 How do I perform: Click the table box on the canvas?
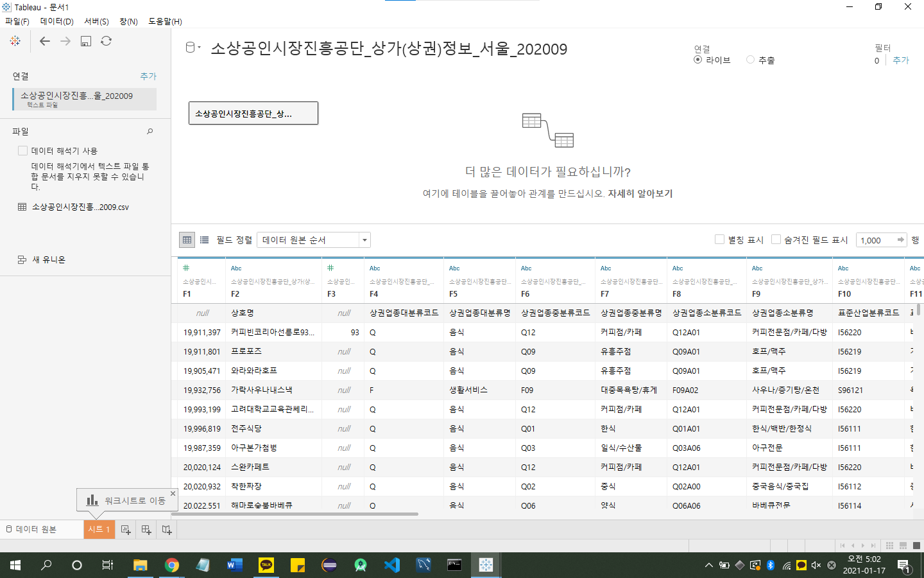[x=253, y=113]
